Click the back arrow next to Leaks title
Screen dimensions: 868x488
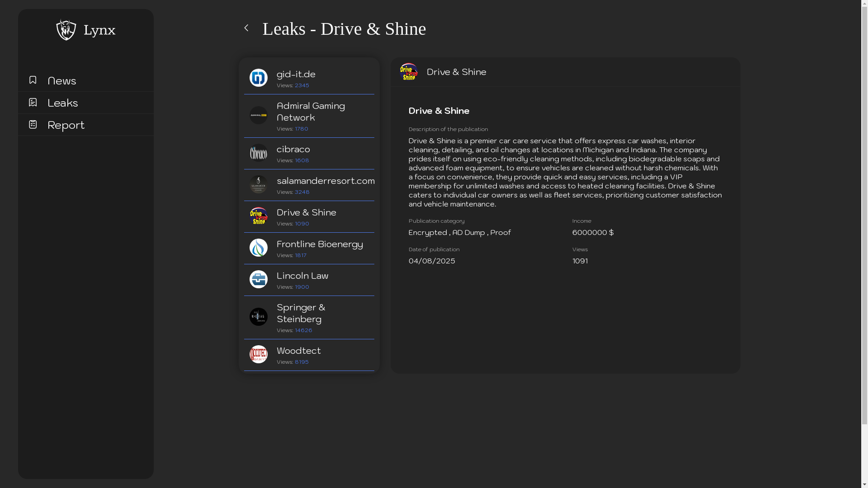246,28
